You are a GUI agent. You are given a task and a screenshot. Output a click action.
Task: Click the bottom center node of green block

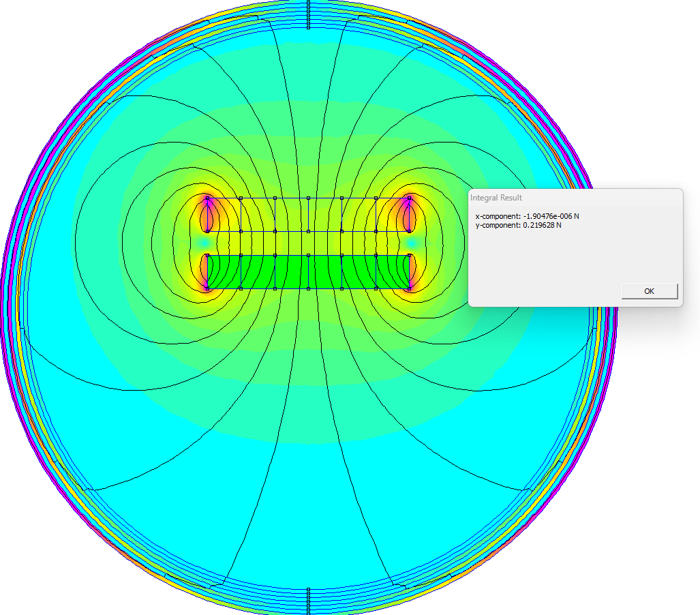point(308,289)
